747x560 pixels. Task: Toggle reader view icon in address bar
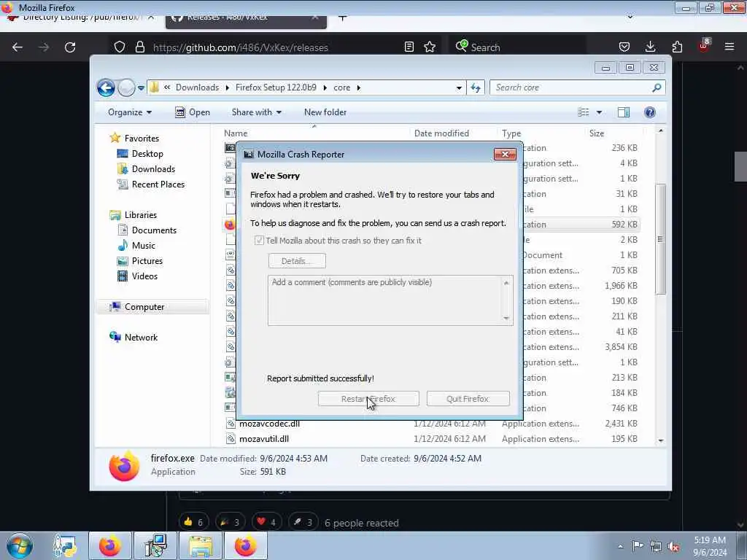coord(409,47)
